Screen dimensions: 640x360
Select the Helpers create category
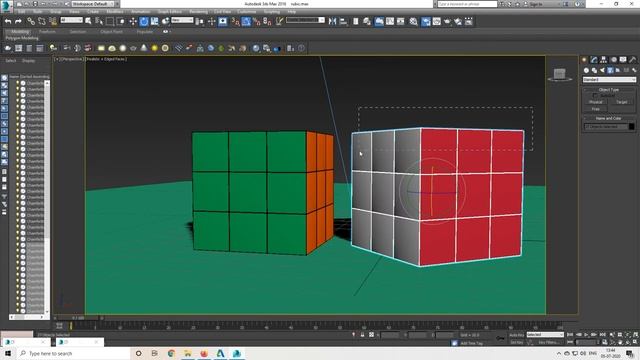[618, 70]
